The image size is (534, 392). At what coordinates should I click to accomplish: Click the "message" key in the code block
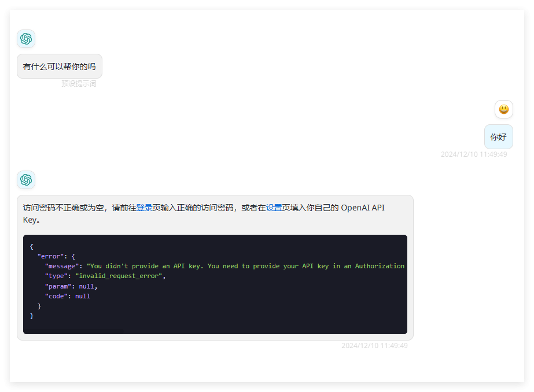pos(62,266)
